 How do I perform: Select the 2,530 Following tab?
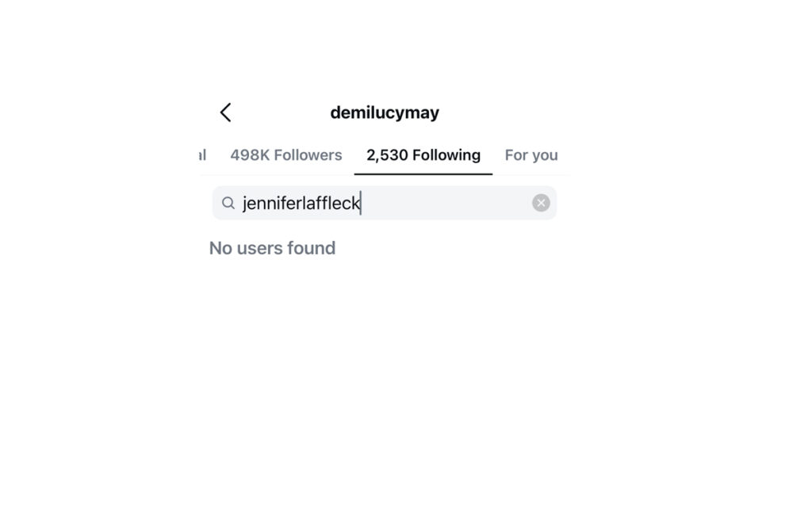[423, 155]
